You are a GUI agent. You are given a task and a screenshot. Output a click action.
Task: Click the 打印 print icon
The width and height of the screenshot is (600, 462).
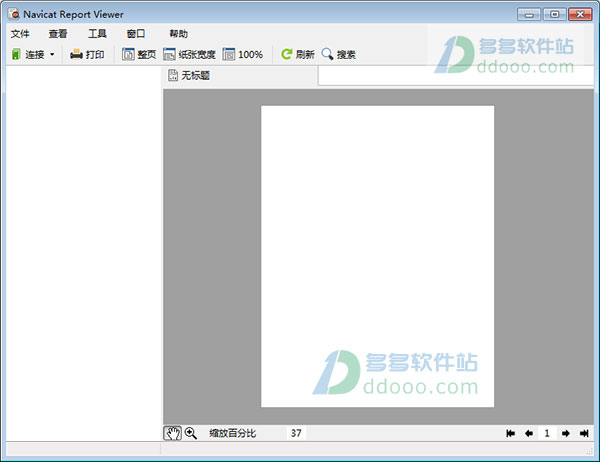pos(76,54)
